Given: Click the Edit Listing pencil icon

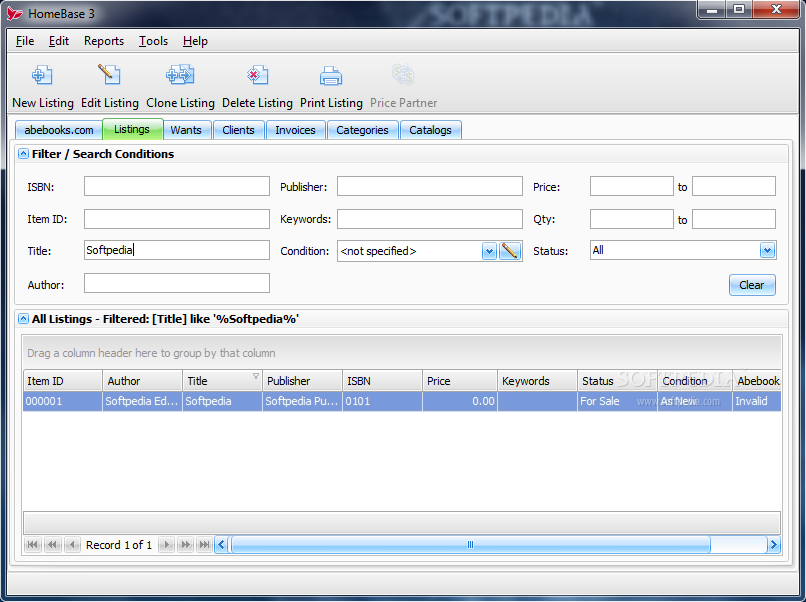Looking at the screenshot, I should tap(109, 75).
